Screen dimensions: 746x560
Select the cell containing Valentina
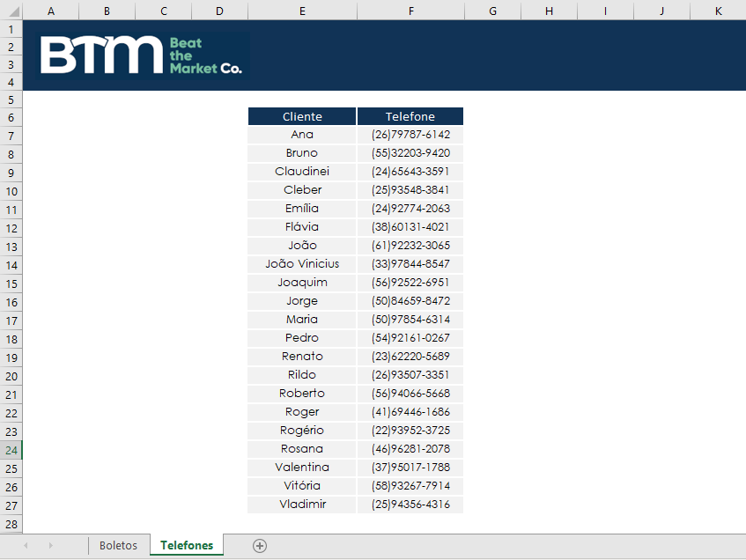pos(302,468)
